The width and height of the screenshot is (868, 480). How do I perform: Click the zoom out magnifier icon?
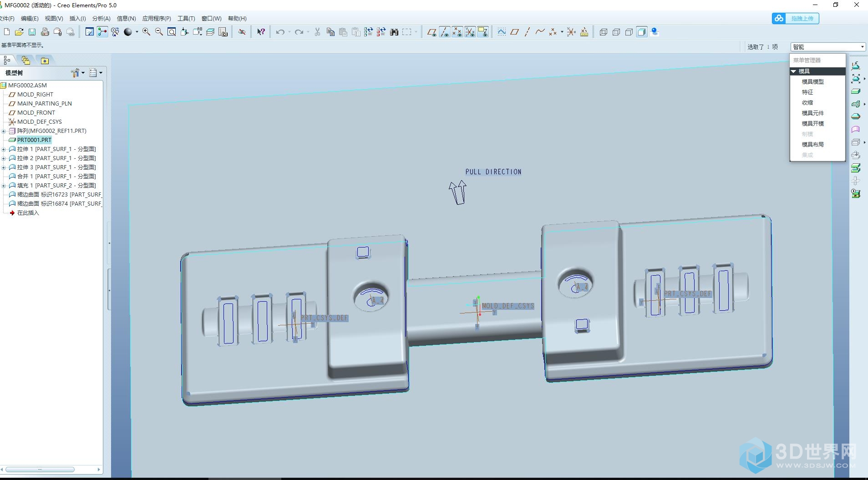tap(159, 32)
